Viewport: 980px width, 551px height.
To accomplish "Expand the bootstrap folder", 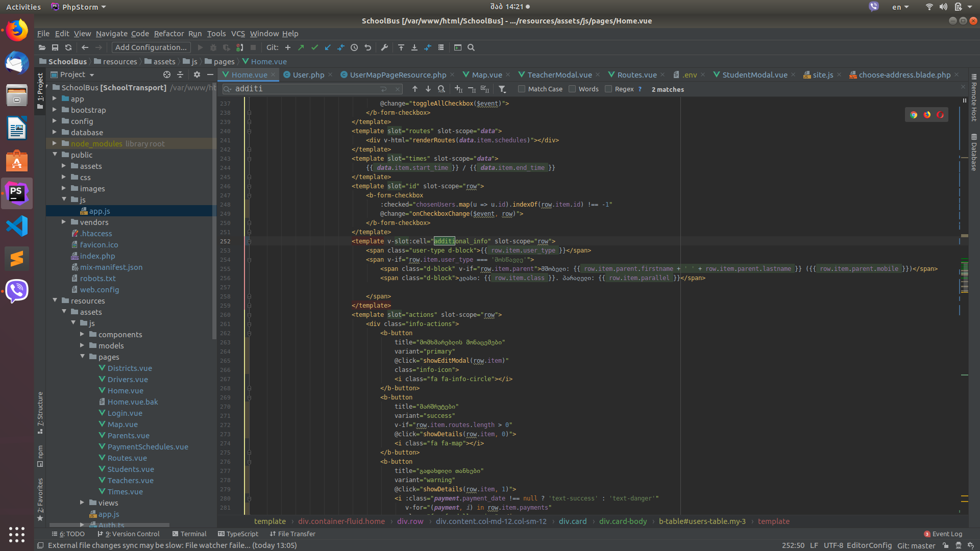I will [55, 110].
